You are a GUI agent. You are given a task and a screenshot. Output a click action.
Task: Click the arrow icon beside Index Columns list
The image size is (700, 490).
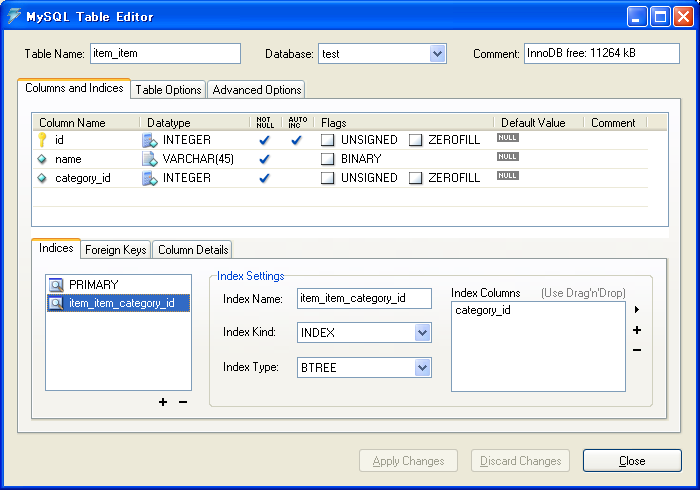click(637, 309)
